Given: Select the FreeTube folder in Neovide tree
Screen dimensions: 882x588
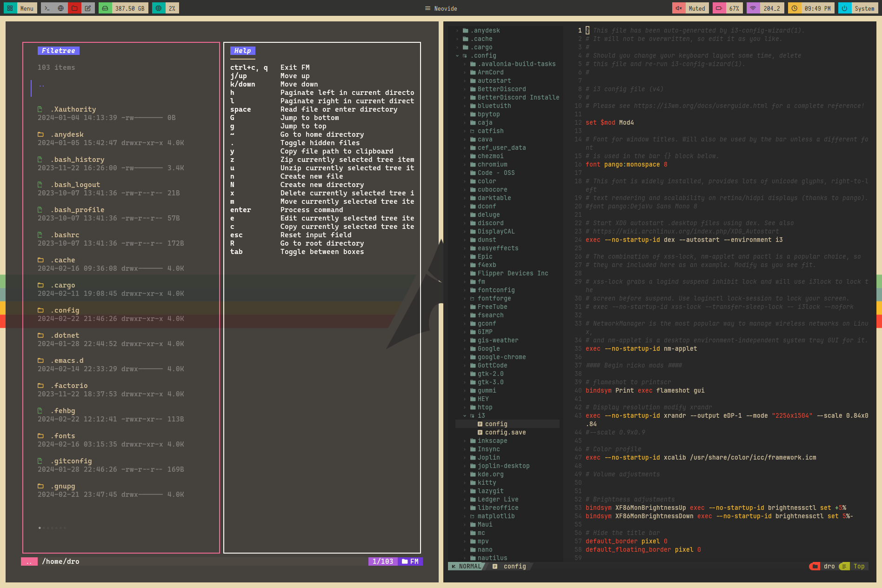Looking at the screenshot, I should click(x=492, y=307).
